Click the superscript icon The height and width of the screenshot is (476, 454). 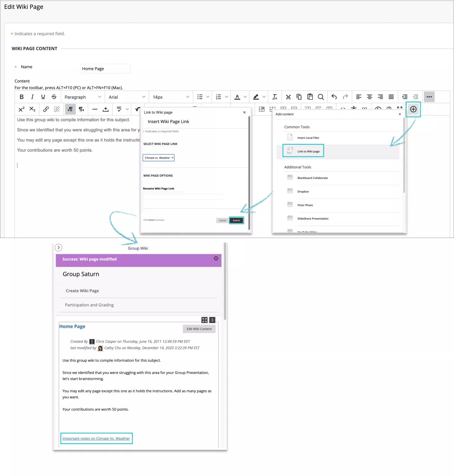click(21, 109)
